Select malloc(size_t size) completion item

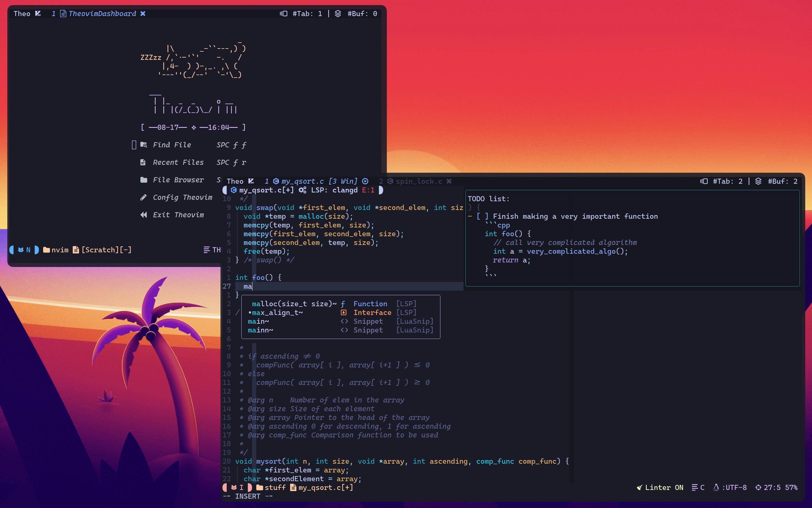pyautogui.click(x=341, y=304)
